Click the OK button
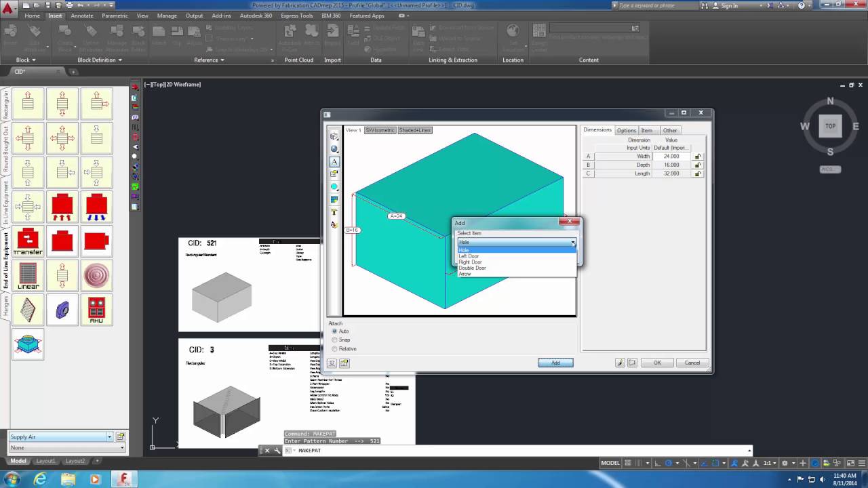 657,363
